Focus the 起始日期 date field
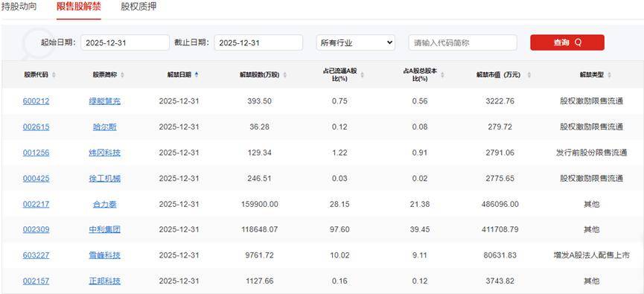Screen dimensions: 644x294 click(x=125, y=42)
